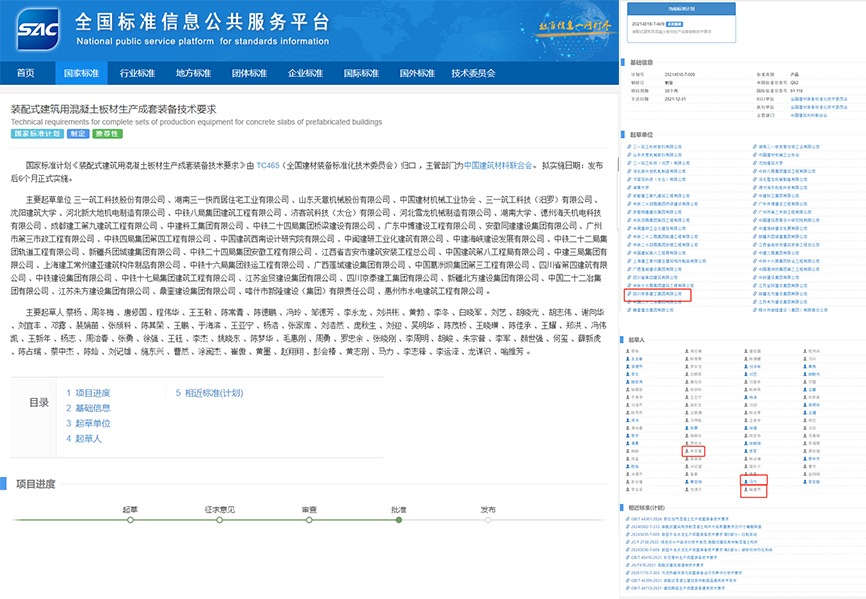This screenshot has height=599, width=866.
Task: Select the 国际标准 menu item
Action: coord(361,73)
